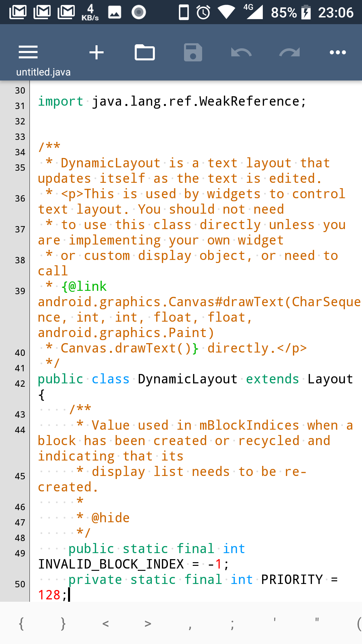Viewport: 362px width, 644px height.
Task: Tap first Gmail notification icon
Action: [x=18, y=12]
